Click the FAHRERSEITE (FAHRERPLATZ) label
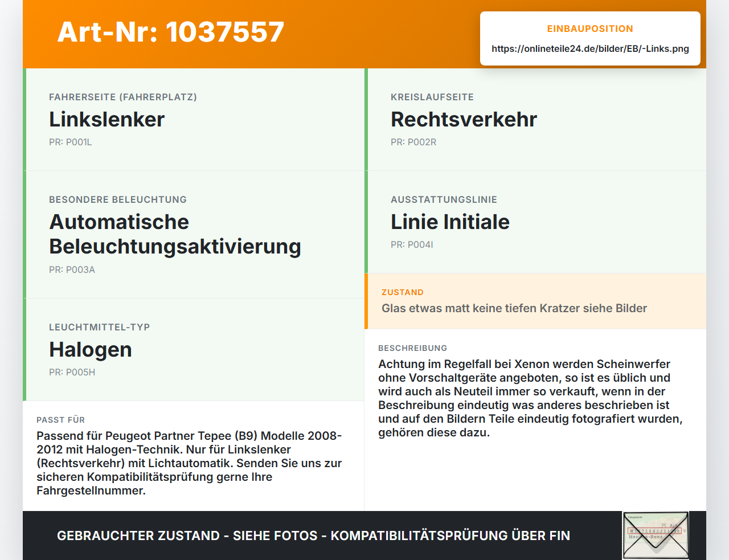This screenshot has height=560, width=729. (x=123, y=97)
